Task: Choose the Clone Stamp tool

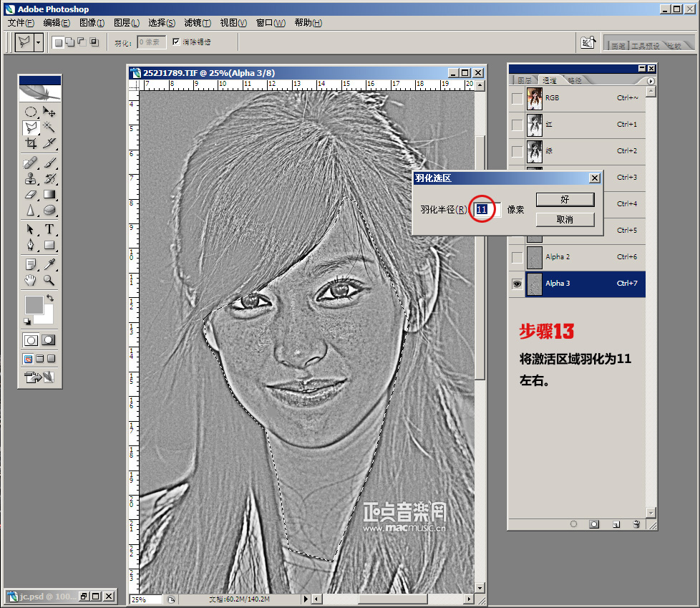Action: point(31,178)
